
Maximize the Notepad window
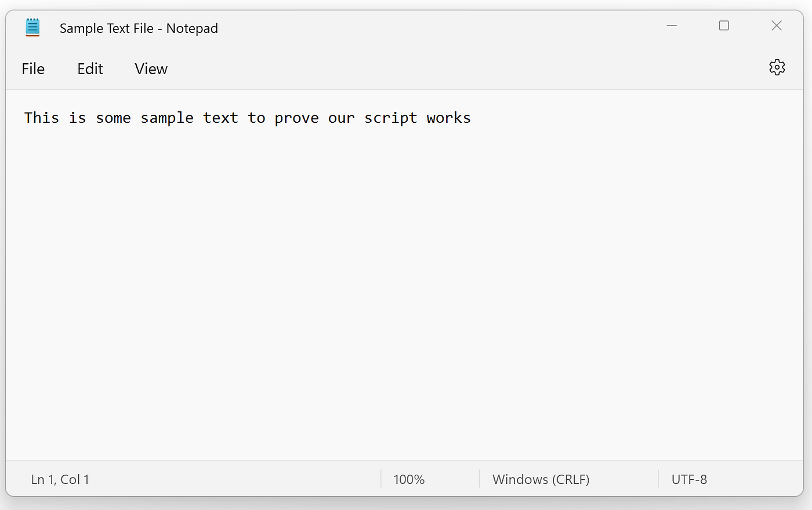[x=724, y=25]
